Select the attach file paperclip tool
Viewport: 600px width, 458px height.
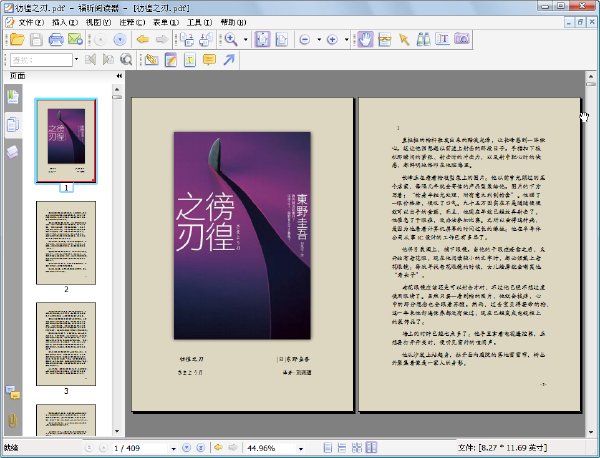point(152,60)
